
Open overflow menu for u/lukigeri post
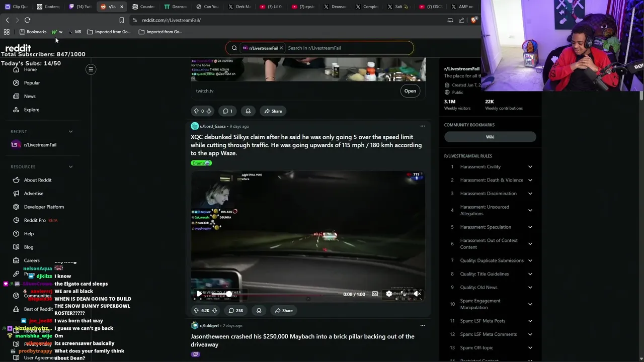click(423, 326)
